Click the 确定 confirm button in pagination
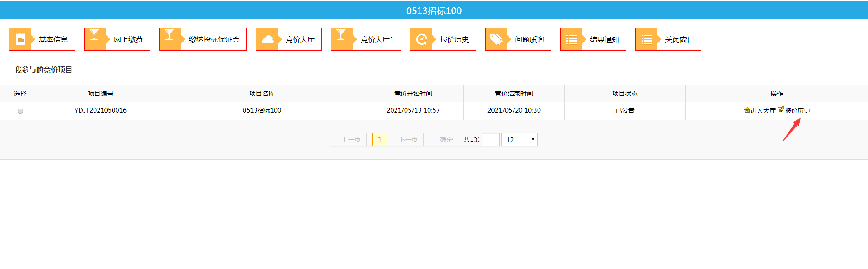The height and width of the screenshot is (269, 868). pyautogui.click(x=446, y=140)
